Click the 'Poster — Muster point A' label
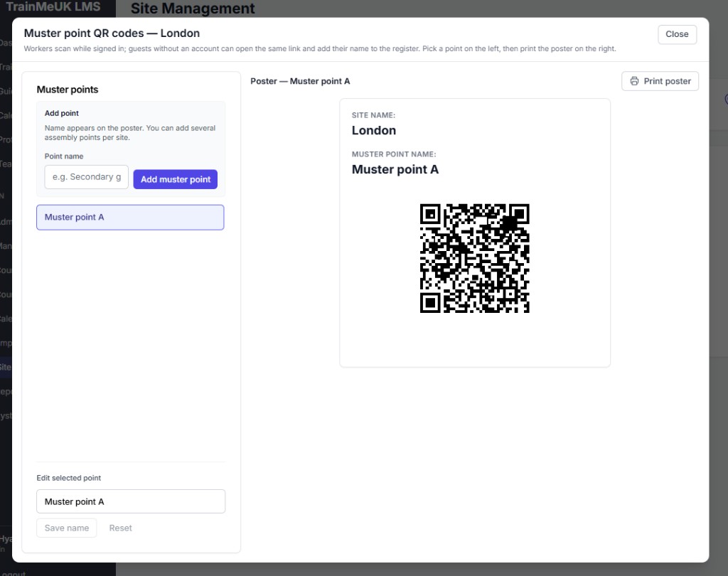Screen dimensions: 728x576 tap(300, 81)
